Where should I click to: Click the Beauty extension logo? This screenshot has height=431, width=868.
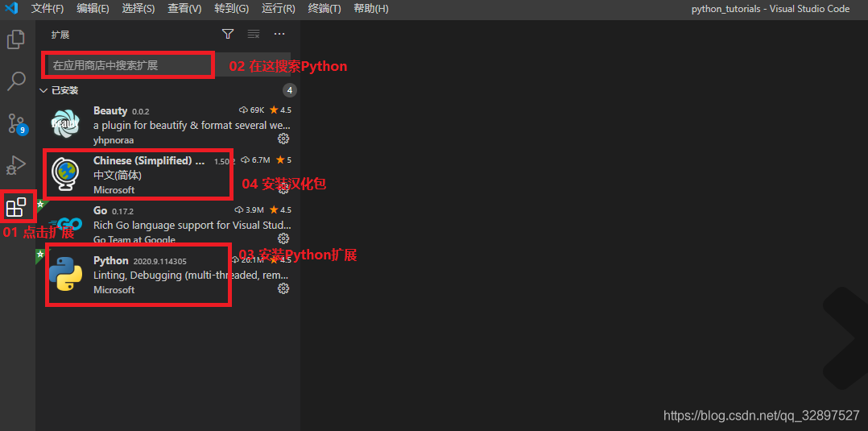(65, 125)
